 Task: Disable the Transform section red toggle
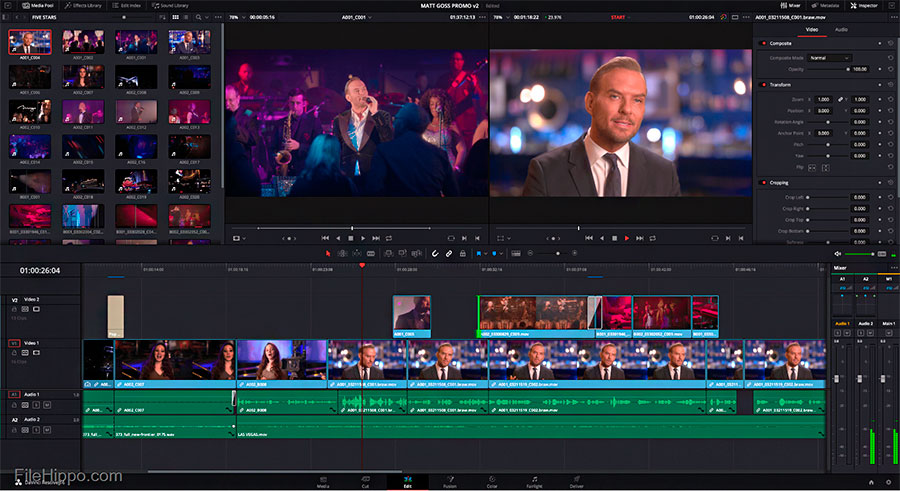pos(764,84)
